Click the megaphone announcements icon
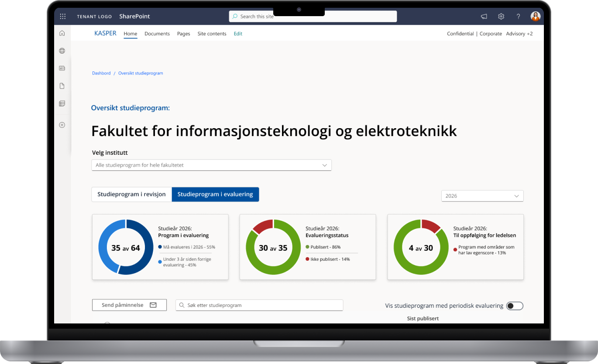The width and height of the screenshot is (598, 364). coord(484,16)
